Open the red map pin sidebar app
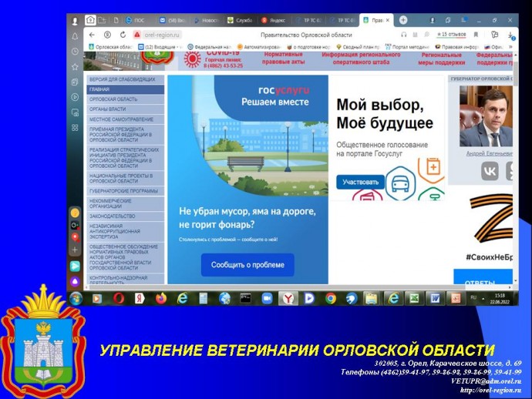The width and height of the screenshot is (532, 399). tap(75, 237)
